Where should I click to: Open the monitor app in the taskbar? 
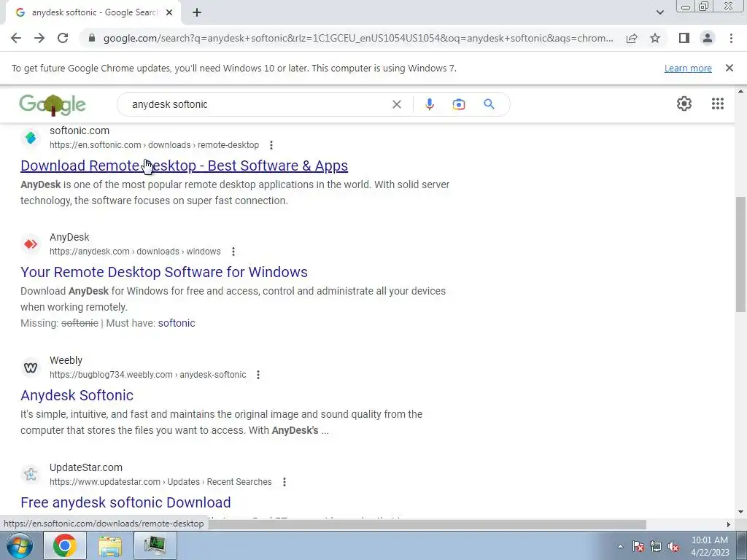pyautogui.click(x=155, y=545)
